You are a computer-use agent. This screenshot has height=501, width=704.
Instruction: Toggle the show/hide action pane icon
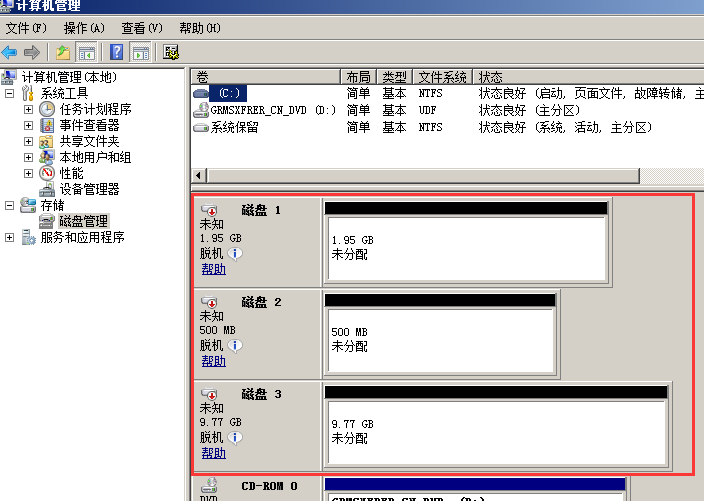click(x=141, y=53)
